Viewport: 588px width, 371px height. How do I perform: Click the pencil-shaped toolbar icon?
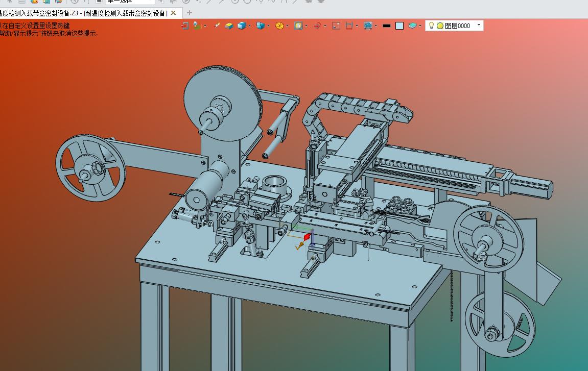pos(217,26)
